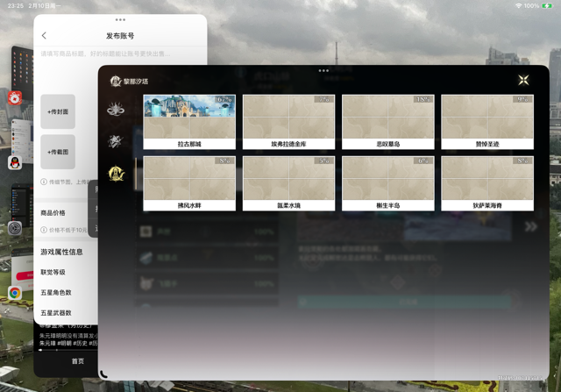The width and height of the screenshot is (561, 392).
Task: Click the 67% progress on 拉古那城
Action: click(x=224, y=99)
